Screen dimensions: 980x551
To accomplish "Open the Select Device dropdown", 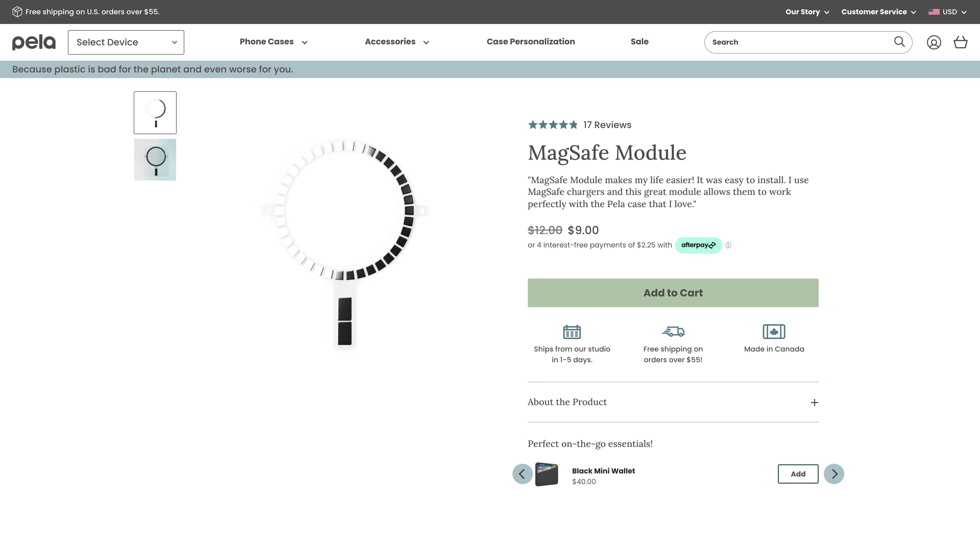I will [x=126, y=42].
